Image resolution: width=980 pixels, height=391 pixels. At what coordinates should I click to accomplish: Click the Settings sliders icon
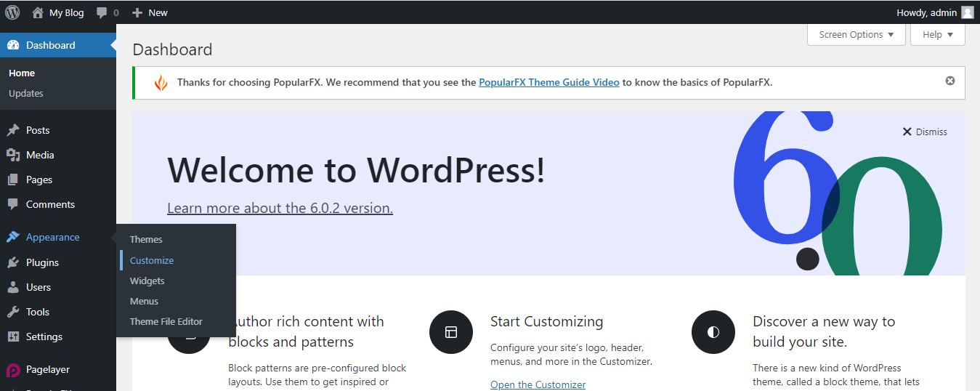click(x=13, y=336)
